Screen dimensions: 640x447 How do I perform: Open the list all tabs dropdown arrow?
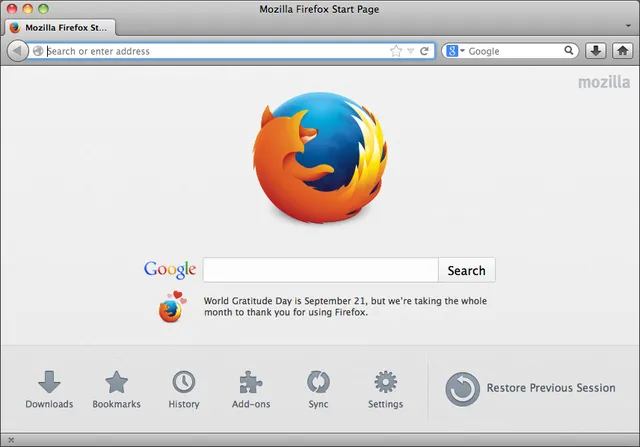[628, 26]
